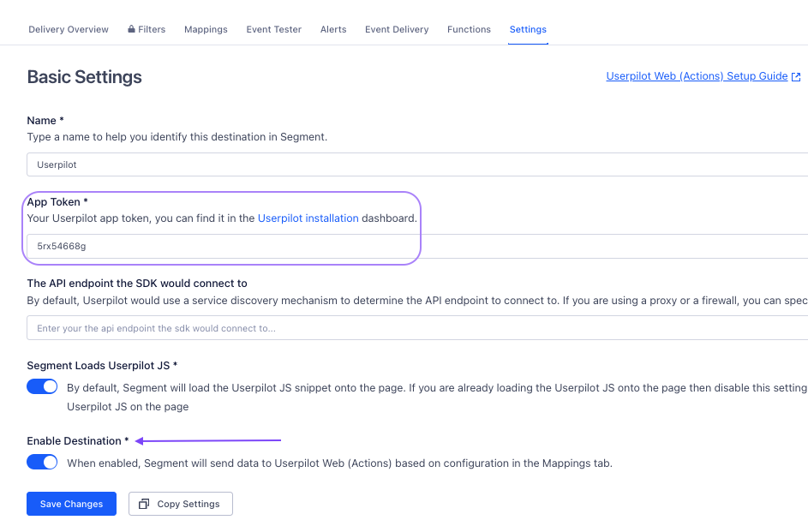Screen dimensions: 808x532
Task: Click the copy icon in Copy Settings
Action: (144, 504)
